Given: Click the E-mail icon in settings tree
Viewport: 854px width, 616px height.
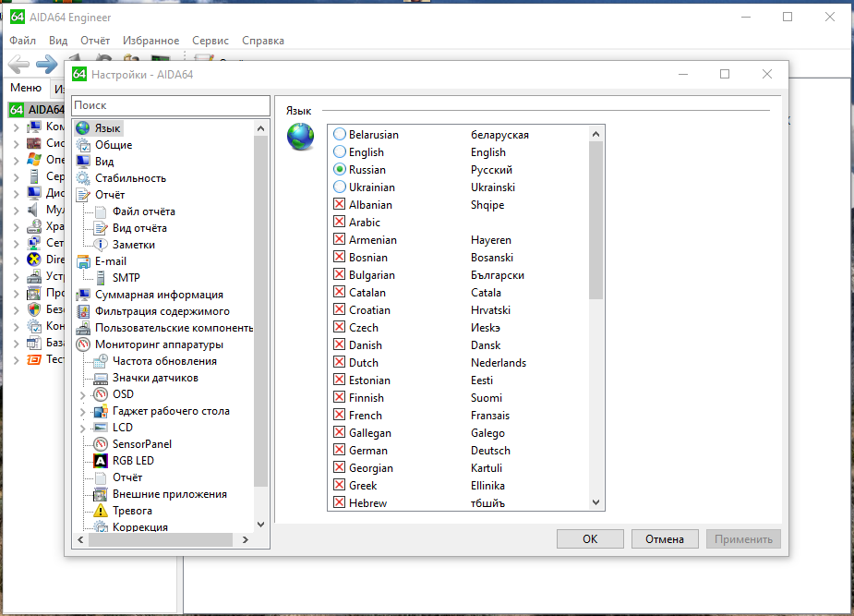Looking at the screenshot, I should click(83, 261).
